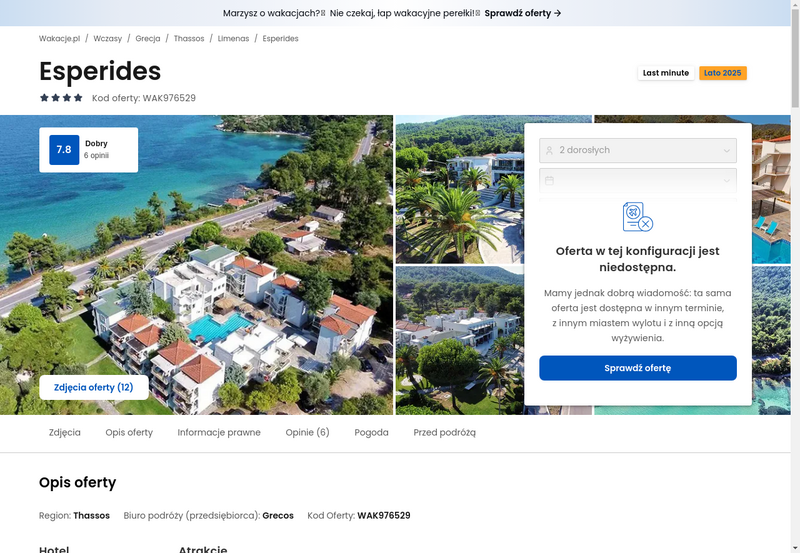Expand the 2 dorosłych guests dropdown
This screenshot has height=553, width=800.
pos(638,150)
